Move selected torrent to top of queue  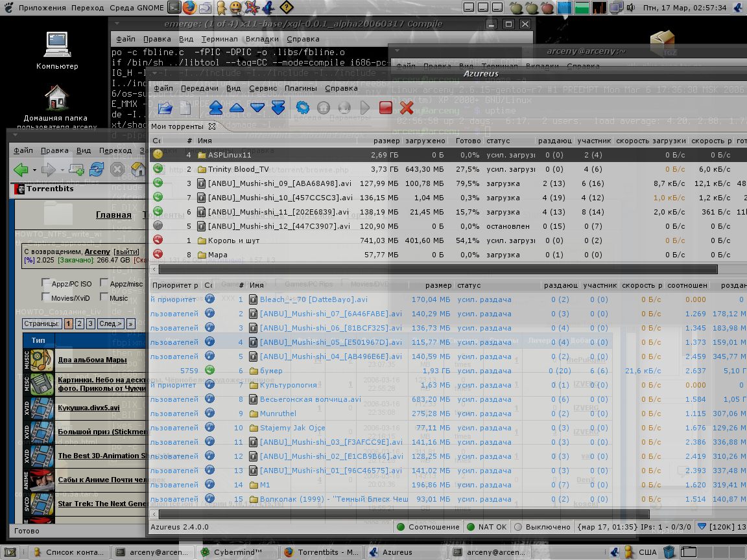(x=216, y=108)
